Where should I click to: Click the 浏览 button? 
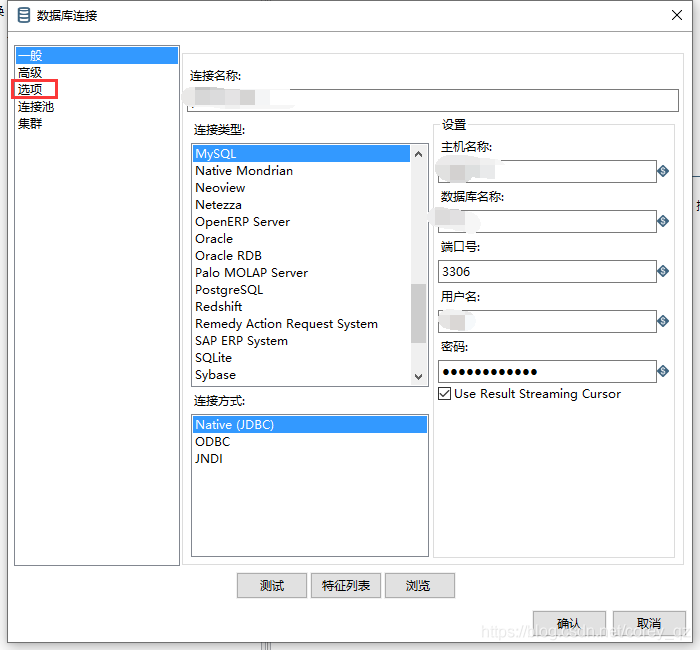click(x=420, y=585)
